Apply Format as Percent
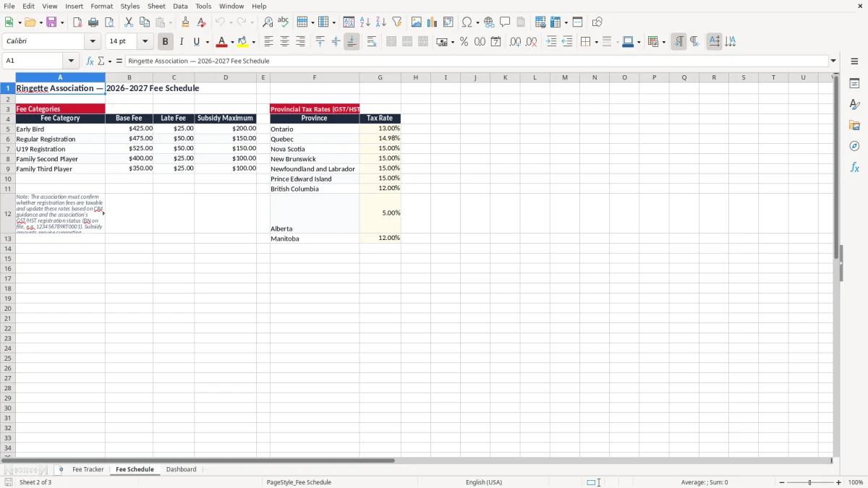 pyautogui.click(x=464, y=42)
